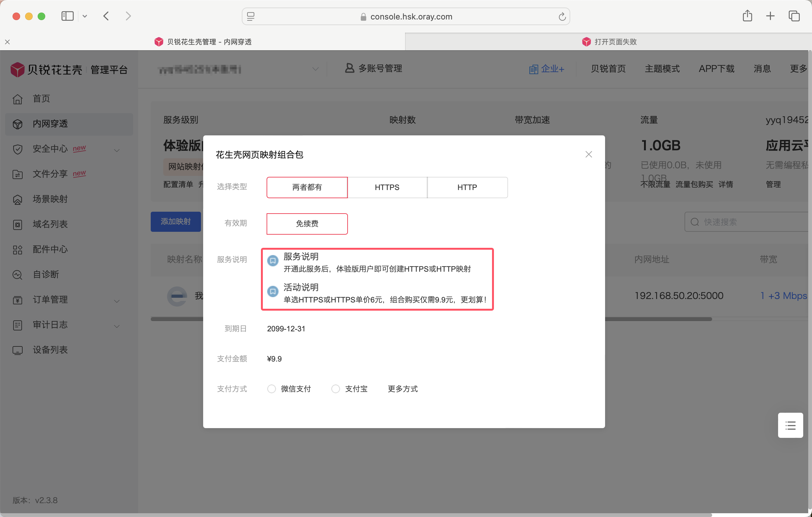Go forward with Safari forward arrow

[128, 16]
